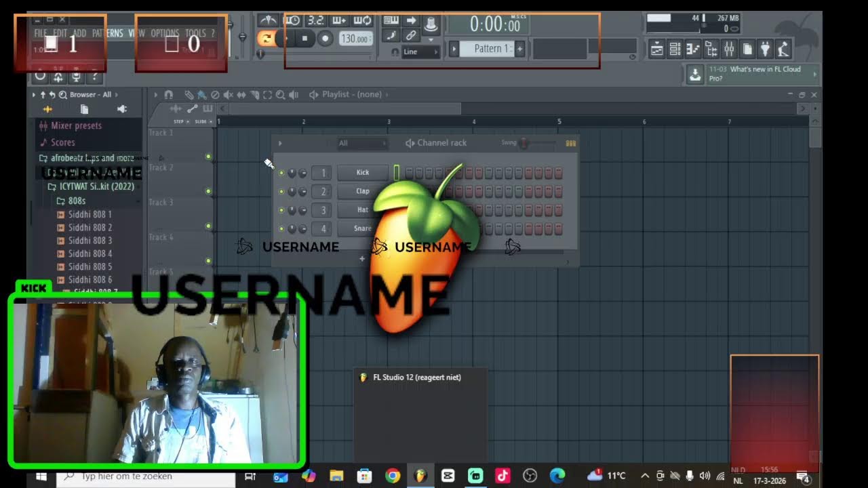This screenshot has height=488, width=868.
Task: Add new pattern with plus button
Action: point(520,48)
